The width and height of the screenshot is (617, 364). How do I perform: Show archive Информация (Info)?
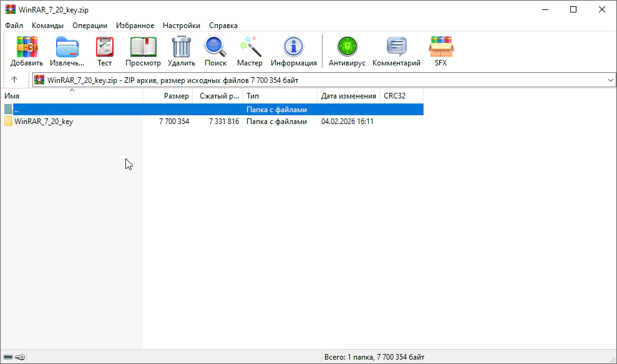pyautogui.click(x=293, y=51)
